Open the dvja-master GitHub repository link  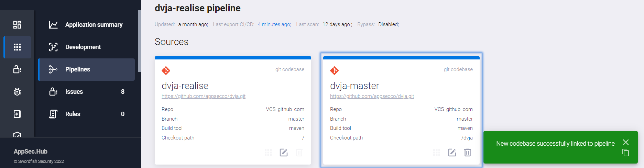pos(372,96)
